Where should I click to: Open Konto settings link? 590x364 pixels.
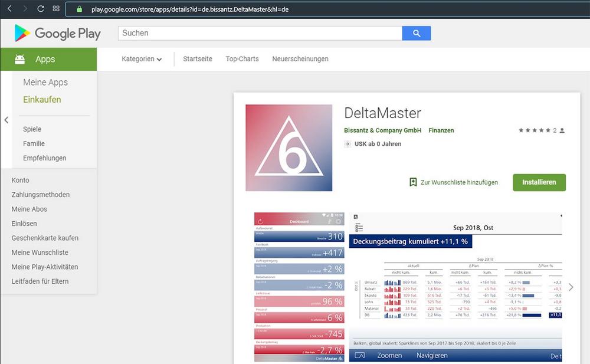coord(20,180)
